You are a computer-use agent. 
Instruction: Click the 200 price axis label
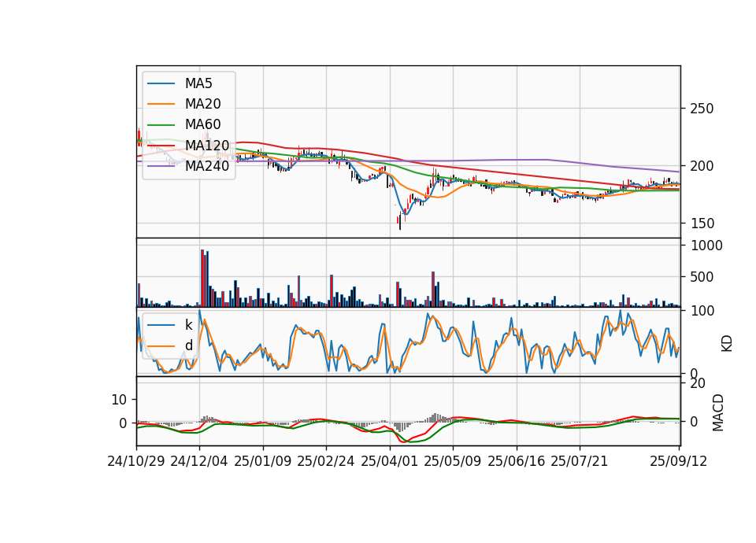pos(702,166)
